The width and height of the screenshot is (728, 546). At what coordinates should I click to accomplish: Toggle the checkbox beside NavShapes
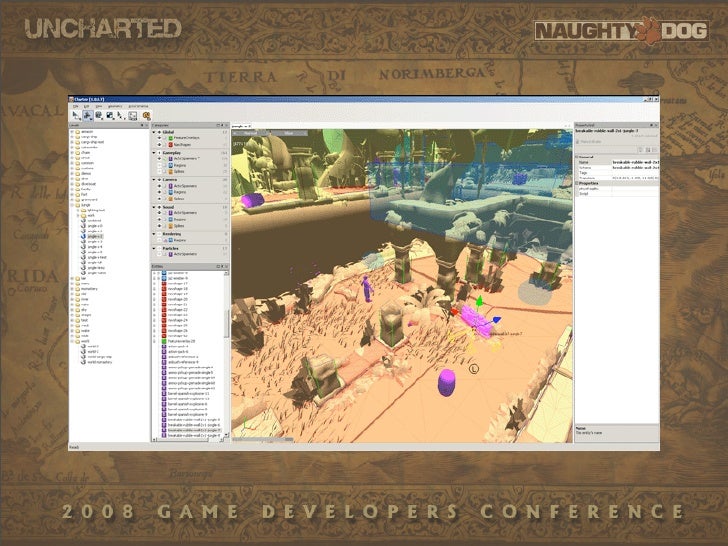(x=165, y=145)
